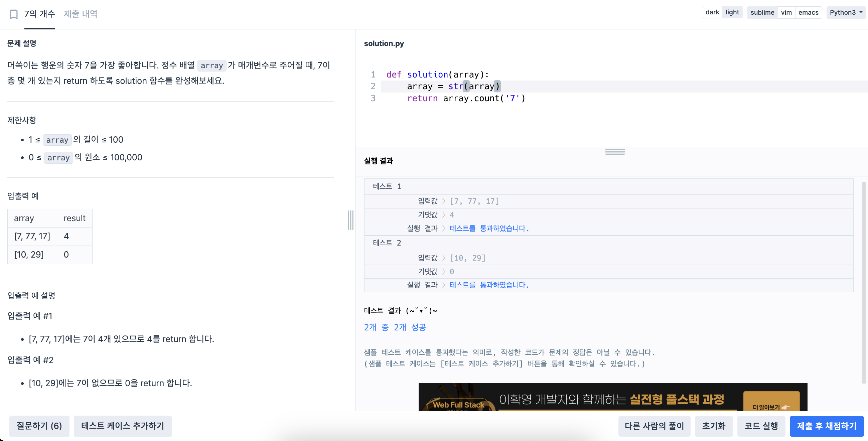Click the 2개 중 2개 성공 text

pos(395,327)
